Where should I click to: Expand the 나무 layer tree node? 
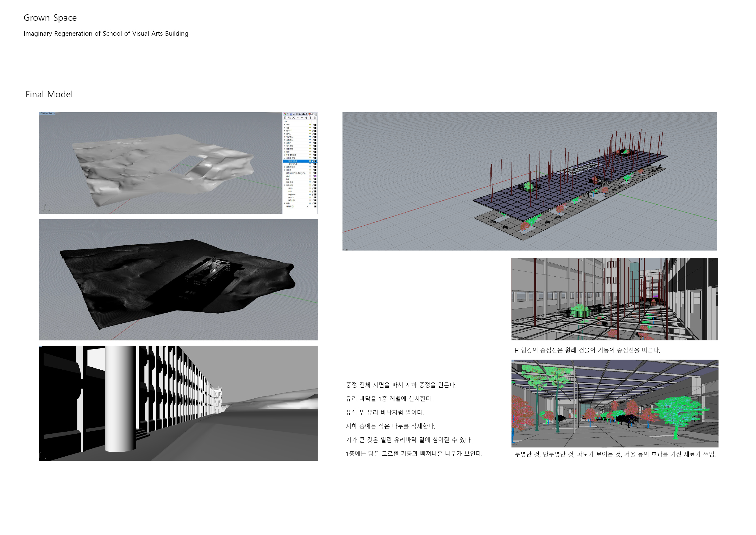(x=285, y=203)
